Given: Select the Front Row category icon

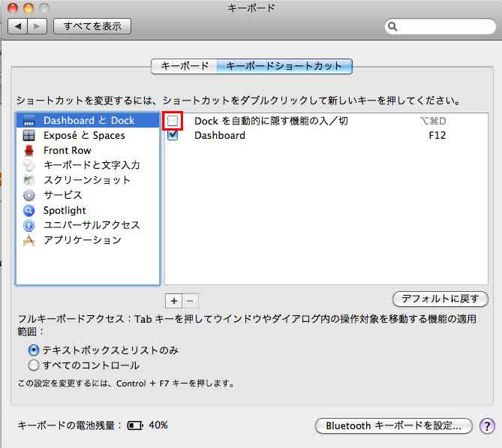Looking at the screenshot, I should click(x=29, y=150).
